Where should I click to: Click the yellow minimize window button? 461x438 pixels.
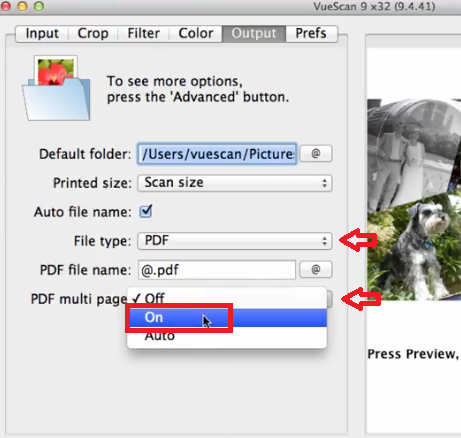click(x=22, y=6)
